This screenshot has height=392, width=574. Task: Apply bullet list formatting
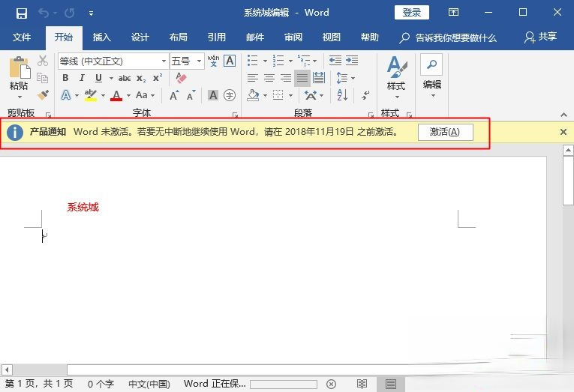point(253,60)
